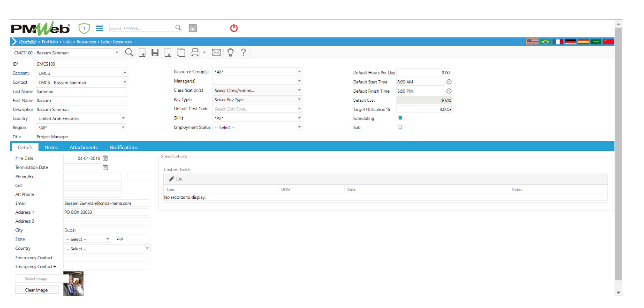Screen dimensions: 644x308
Task: Open the Company dropdown
Action: (x=124, y=73)
